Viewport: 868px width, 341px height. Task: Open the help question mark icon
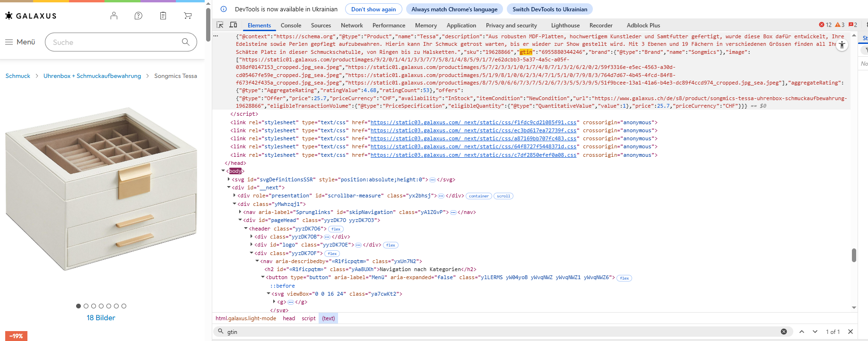[x=139, y=16]
